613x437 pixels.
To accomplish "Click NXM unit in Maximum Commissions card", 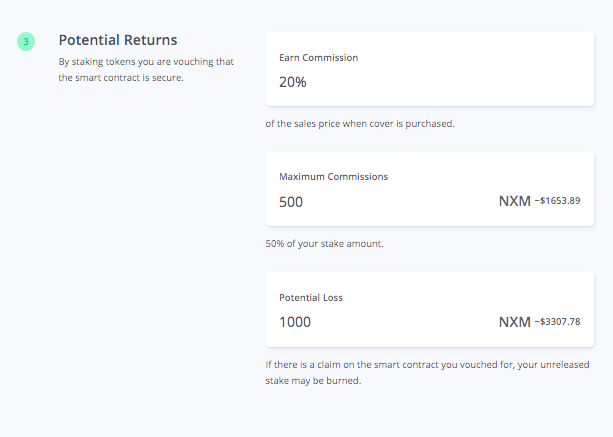I will pyautogui.click(x=514, y=201).
